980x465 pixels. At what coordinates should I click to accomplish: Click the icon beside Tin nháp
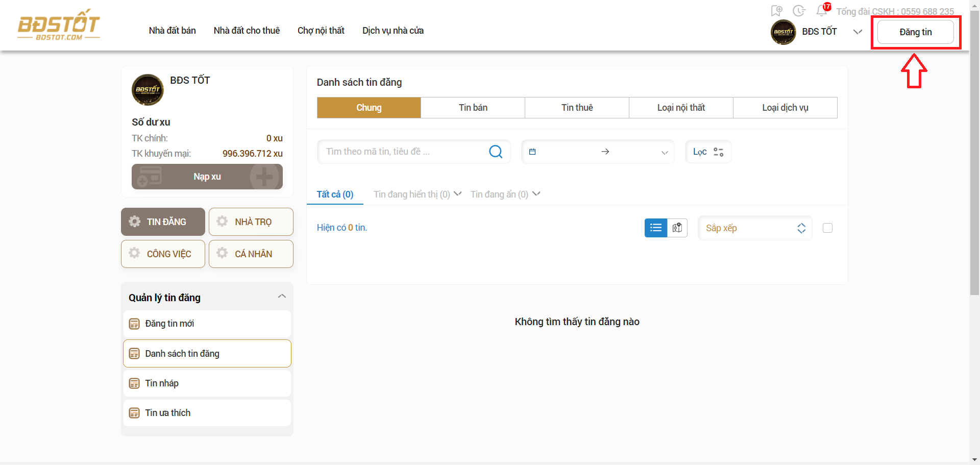(x=134, y=383)
